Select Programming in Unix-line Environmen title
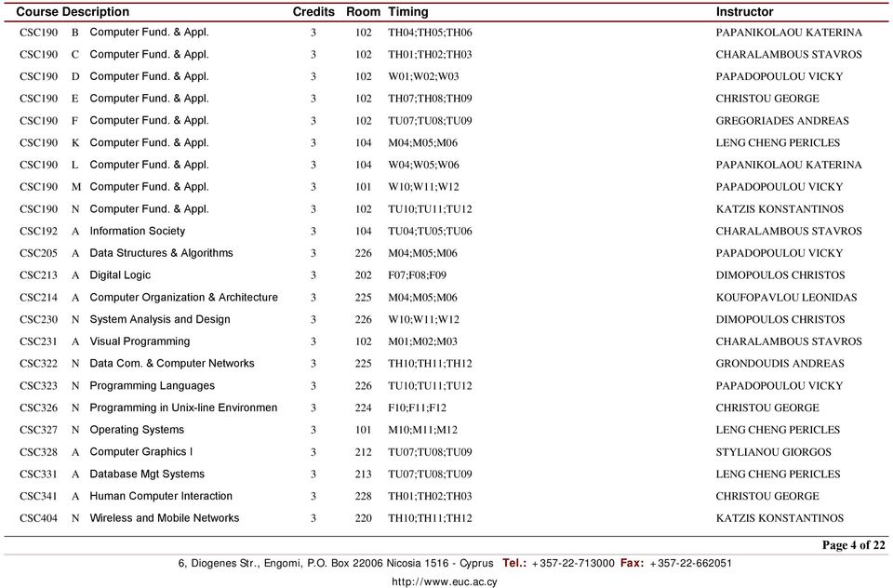893x588 pixels. 183,408
